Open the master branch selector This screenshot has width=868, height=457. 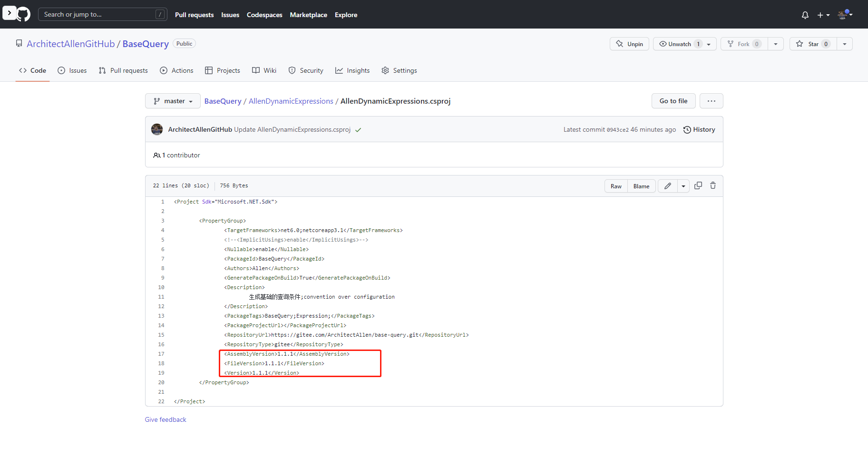point(173,101)
